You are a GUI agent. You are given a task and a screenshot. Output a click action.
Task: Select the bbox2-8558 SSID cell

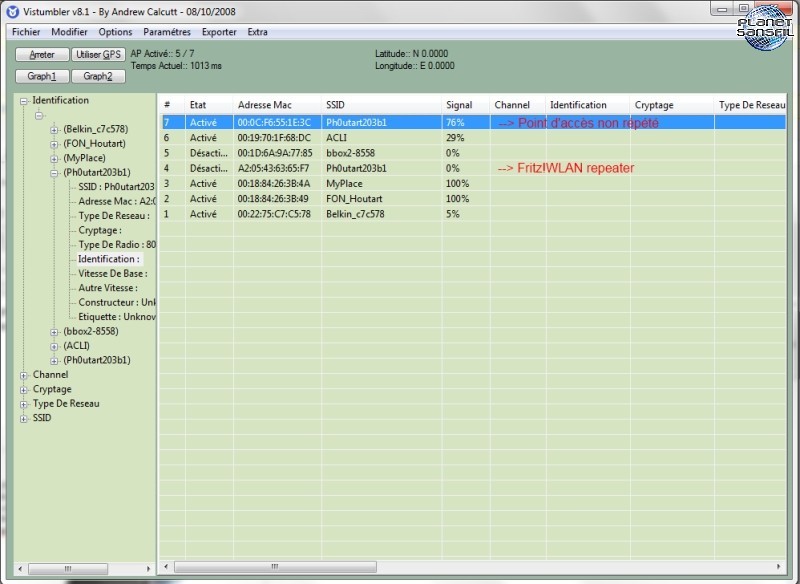pyautogui.click(x=351, y=153)
